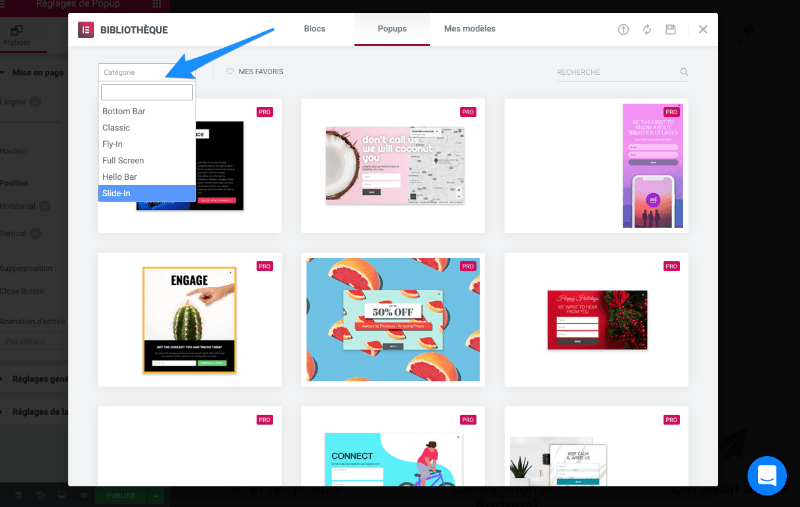
Task: Choose Full Screen category option
Action: pyautogui.click(x=147, y=160)
